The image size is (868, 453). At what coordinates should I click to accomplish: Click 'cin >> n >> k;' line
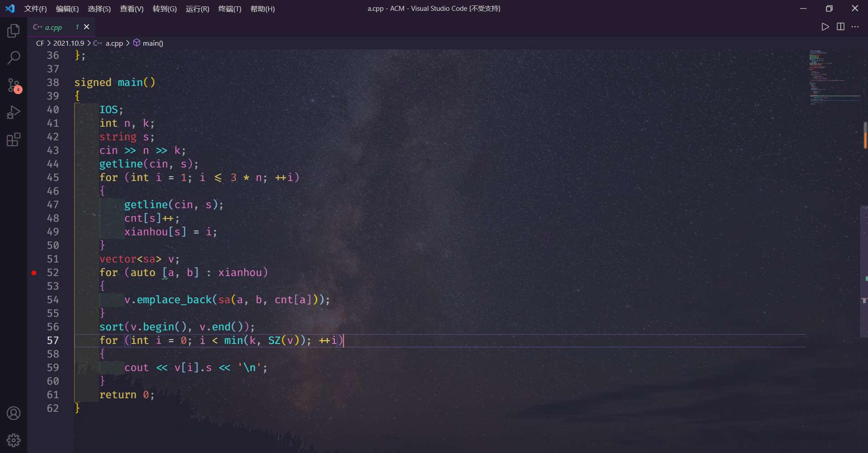tap(142, 150)
